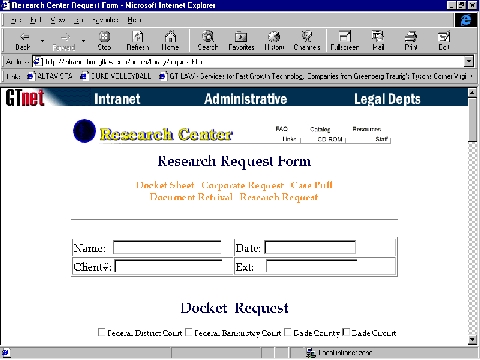The height and width of the screenshot is (360, 480).
Task: Click the Client# input field
Action: click(168, 266)
